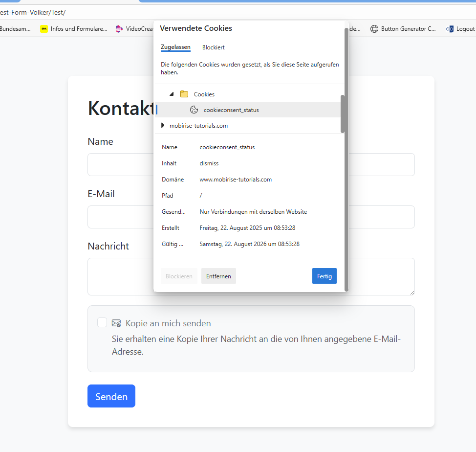Switch to the Zugelassen tab
476x452 pixels.
[175, 47]
